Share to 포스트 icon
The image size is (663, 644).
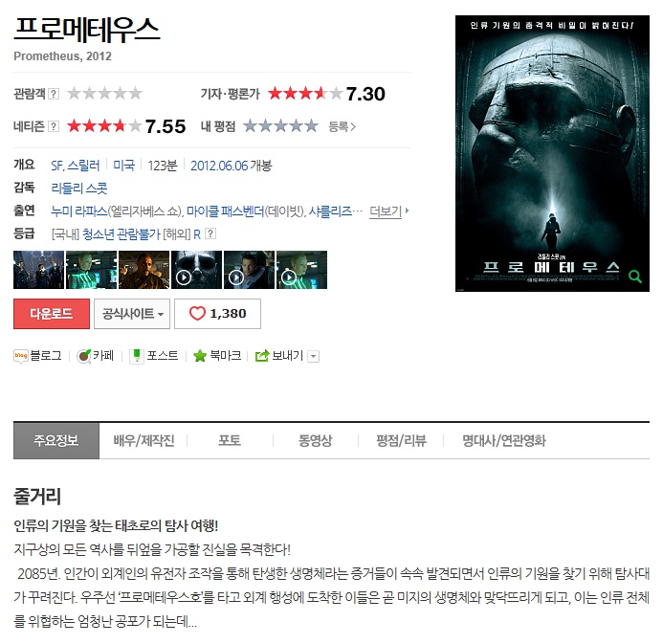click(x=136, y=356)
